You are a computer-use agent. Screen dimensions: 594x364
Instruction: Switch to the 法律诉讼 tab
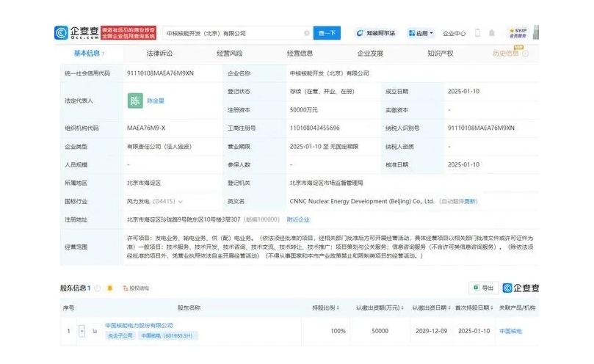[159, 54]
